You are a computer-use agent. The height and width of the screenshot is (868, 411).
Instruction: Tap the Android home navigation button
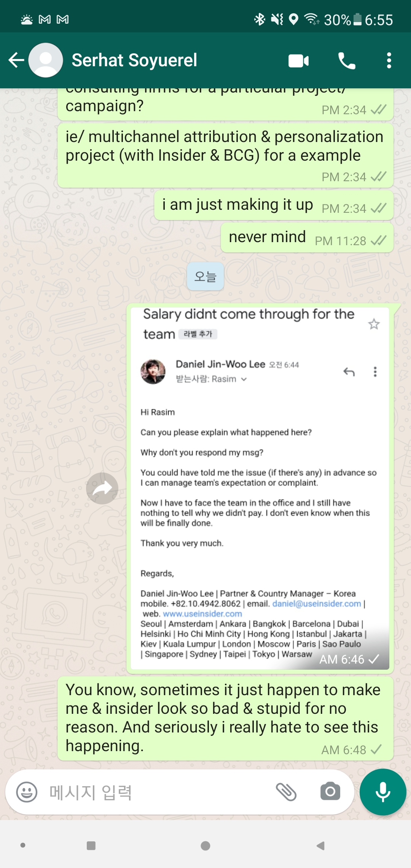pos(205,846)
